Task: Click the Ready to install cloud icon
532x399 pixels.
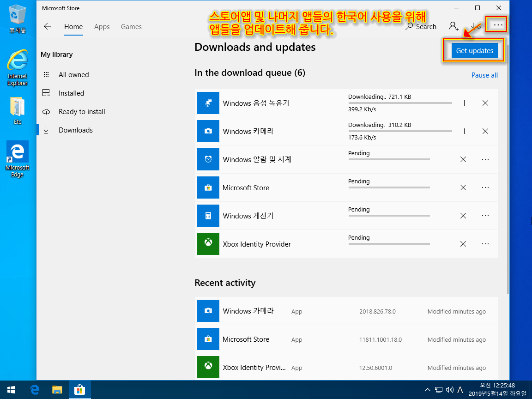Action: click(46, 112)
